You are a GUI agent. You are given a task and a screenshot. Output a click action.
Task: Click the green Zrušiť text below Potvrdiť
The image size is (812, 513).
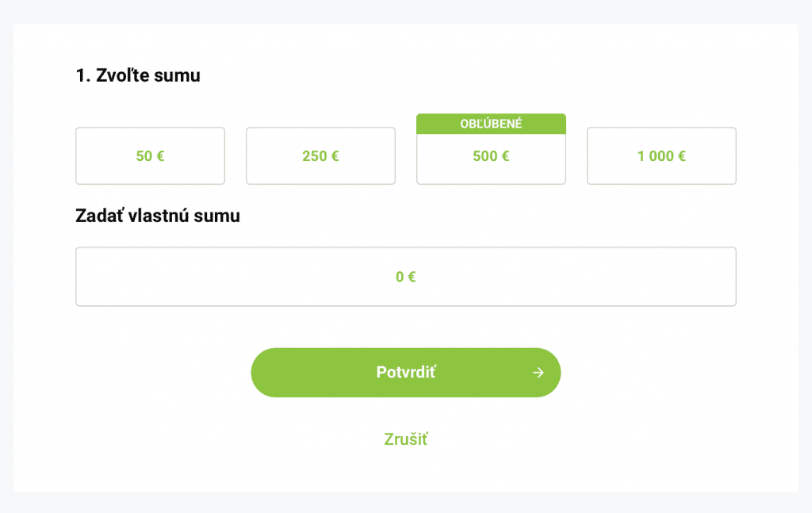pos(405,439)
